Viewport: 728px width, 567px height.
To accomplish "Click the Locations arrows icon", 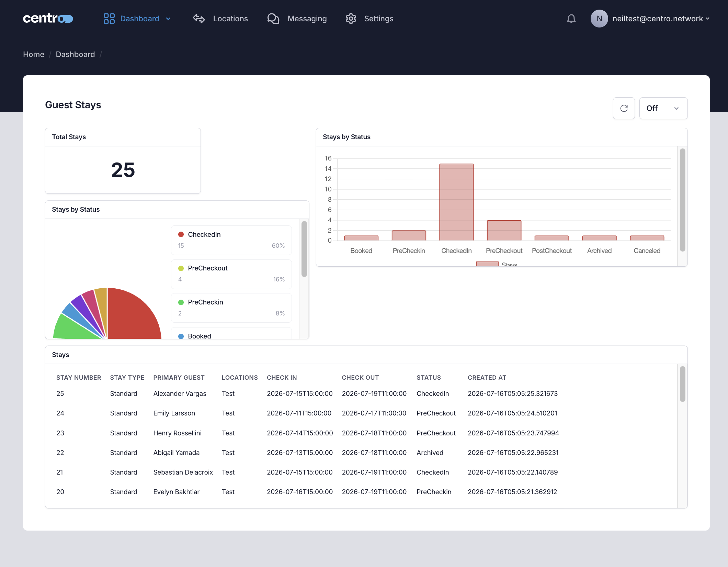I will point(199,19).
